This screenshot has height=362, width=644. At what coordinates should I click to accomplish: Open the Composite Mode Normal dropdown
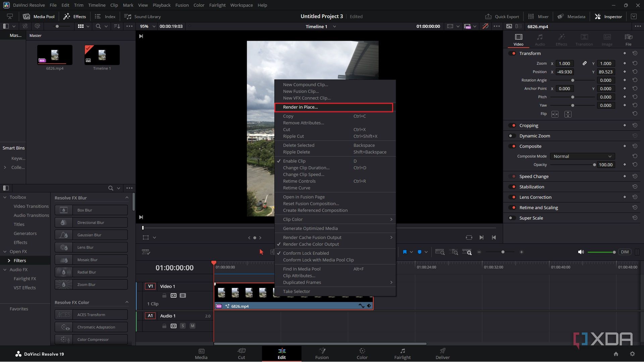[582, 156]
